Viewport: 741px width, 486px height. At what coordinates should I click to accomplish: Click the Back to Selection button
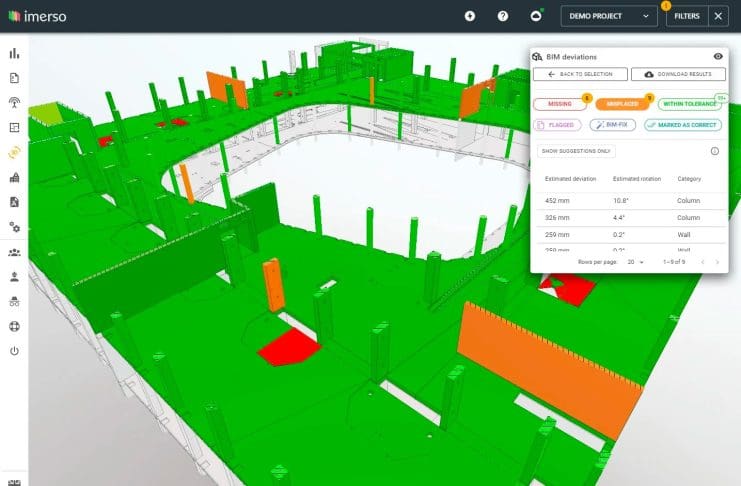click(x=581, y=74)
